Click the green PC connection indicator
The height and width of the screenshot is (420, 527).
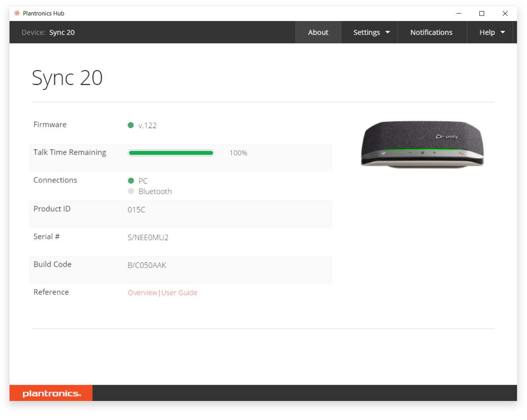pos(131,181)
